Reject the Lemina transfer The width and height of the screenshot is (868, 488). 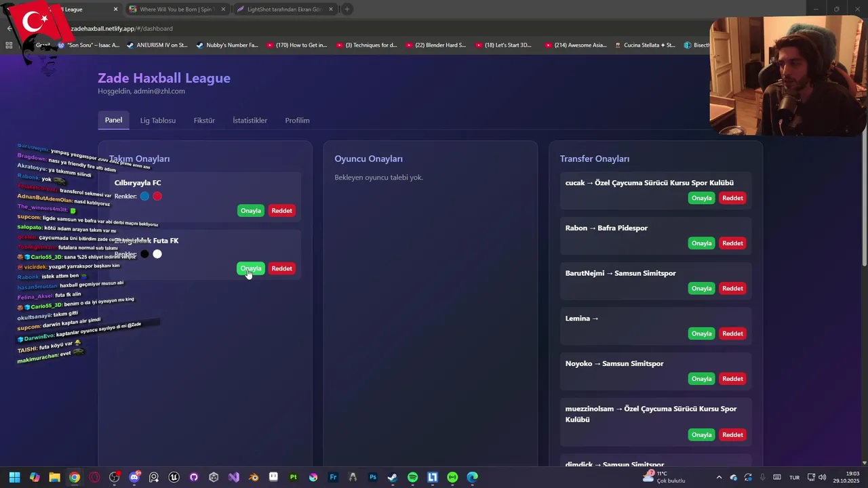pos(733,333)
